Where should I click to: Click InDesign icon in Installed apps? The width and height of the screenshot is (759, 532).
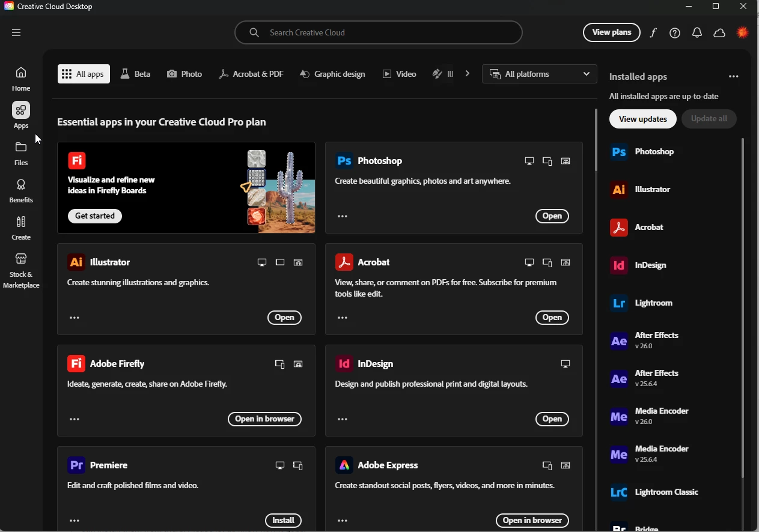click(619, 265)
